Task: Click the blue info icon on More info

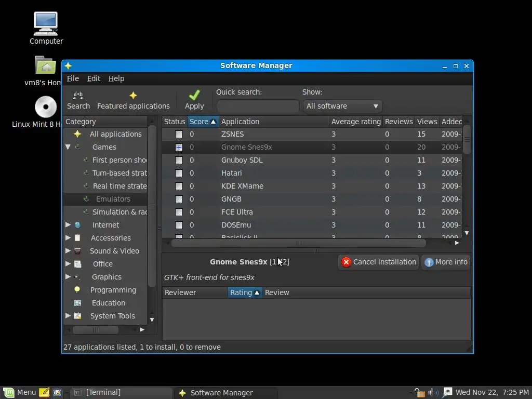Action: (429, 262)
